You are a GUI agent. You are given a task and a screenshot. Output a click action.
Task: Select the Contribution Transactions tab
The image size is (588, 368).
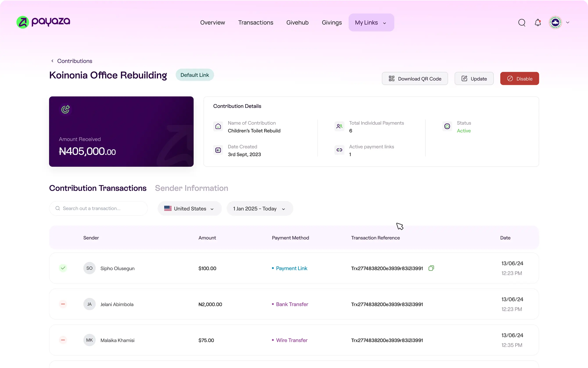tap(98, 188)
